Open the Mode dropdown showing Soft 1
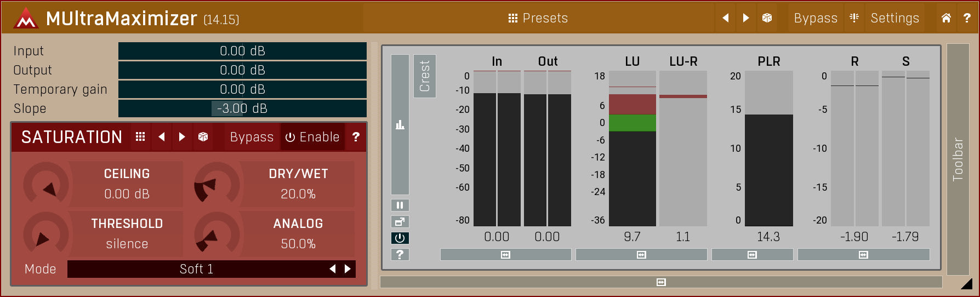The image size is (980, 297). tap(196, 269)
